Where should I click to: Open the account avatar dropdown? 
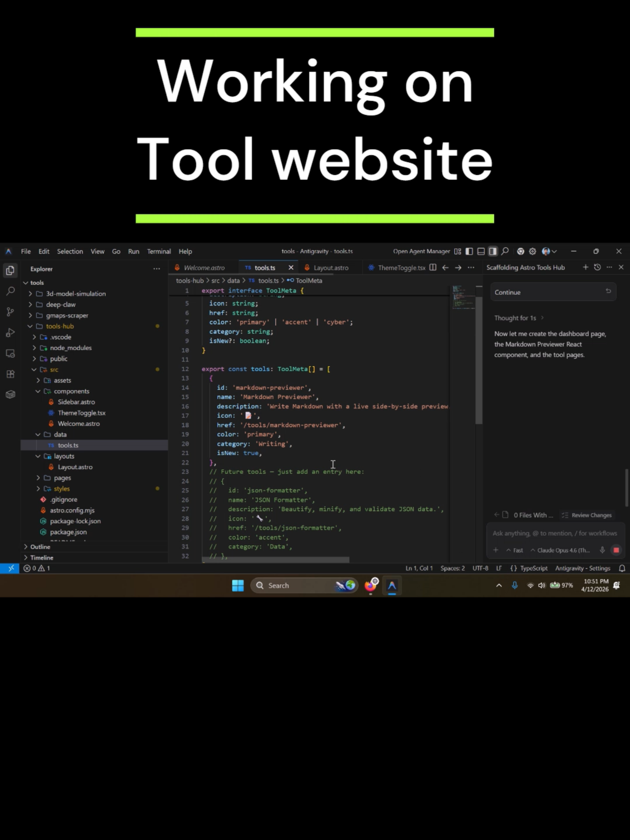tap(549, 251)
